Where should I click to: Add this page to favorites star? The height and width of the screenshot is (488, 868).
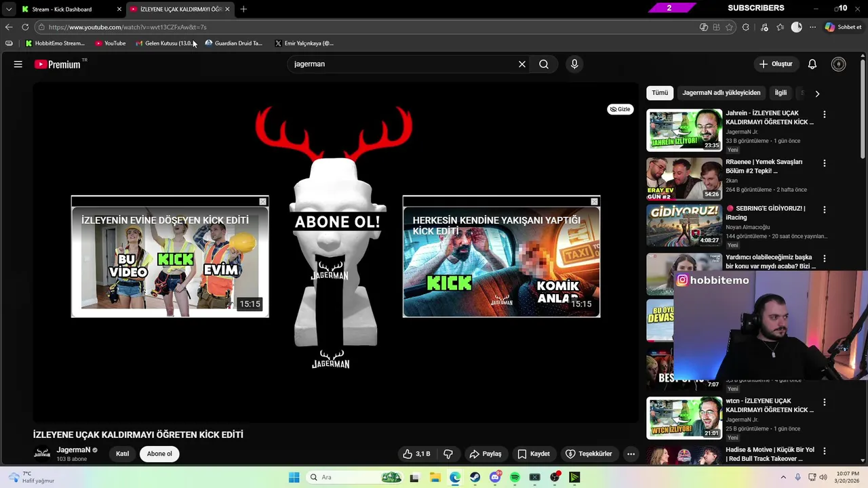point(730,27)
